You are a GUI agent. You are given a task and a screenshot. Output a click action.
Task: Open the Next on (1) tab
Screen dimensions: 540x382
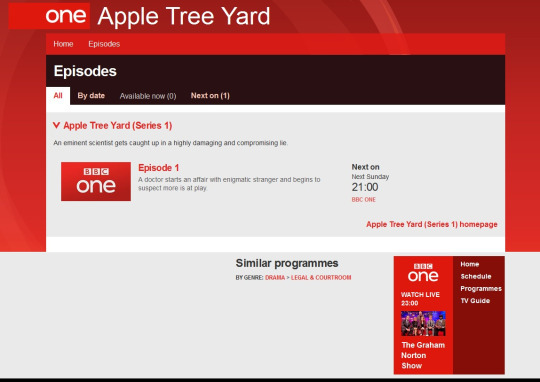(x=210, y=96)
